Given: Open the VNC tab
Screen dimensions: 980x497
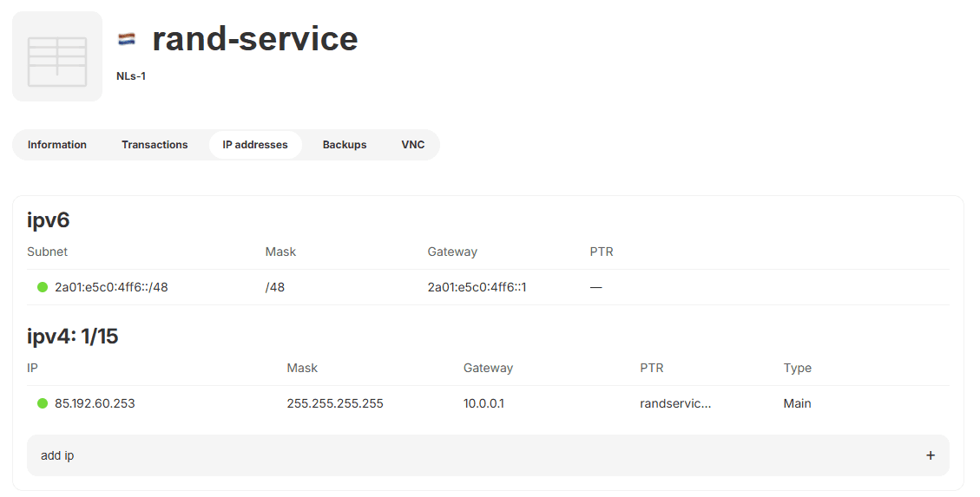Looking at the screenshot, I should (x=413, y=145).
